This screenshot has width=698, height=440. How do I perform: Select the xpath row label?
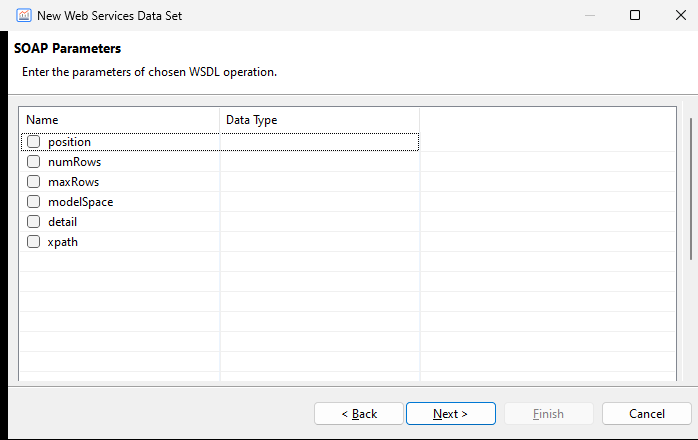click(x=63, y=242)
